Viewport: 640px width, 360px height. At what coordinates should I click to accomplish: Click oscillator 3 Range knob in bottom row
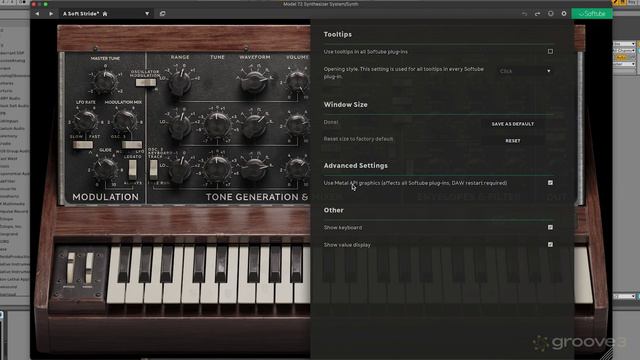pyautogui.click(x=180, y=169)
